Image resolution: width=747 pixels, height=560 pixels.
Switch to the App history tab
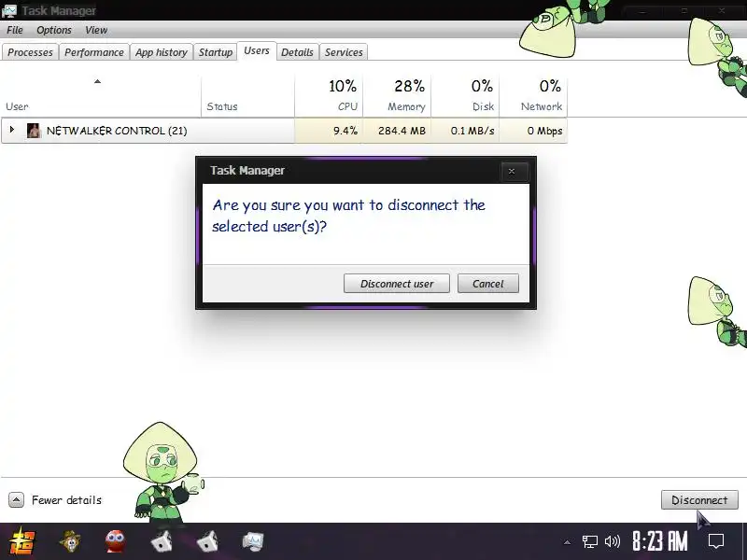pyautogui.click(x=161, y=52)
